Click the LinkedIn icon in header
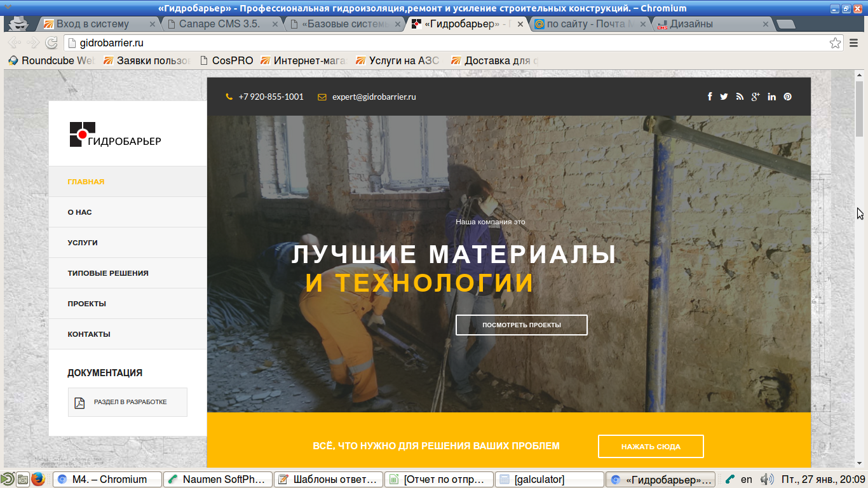 point(771,97)
